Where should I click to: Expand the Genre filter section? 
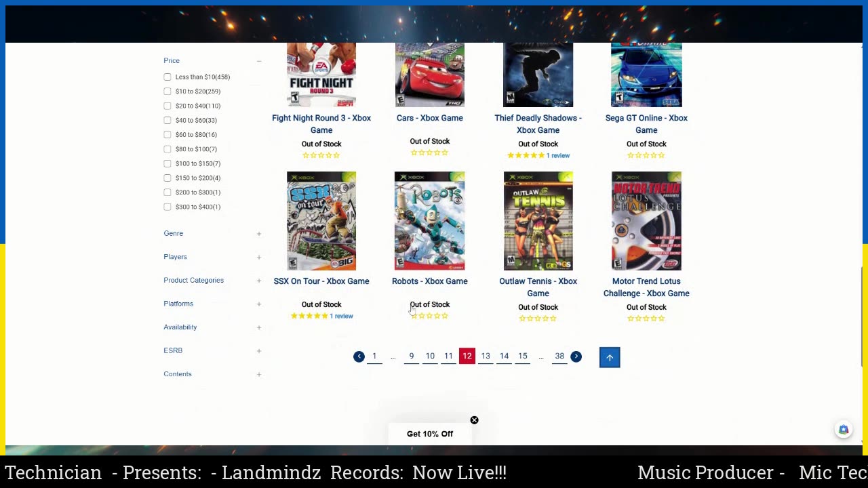258,234
